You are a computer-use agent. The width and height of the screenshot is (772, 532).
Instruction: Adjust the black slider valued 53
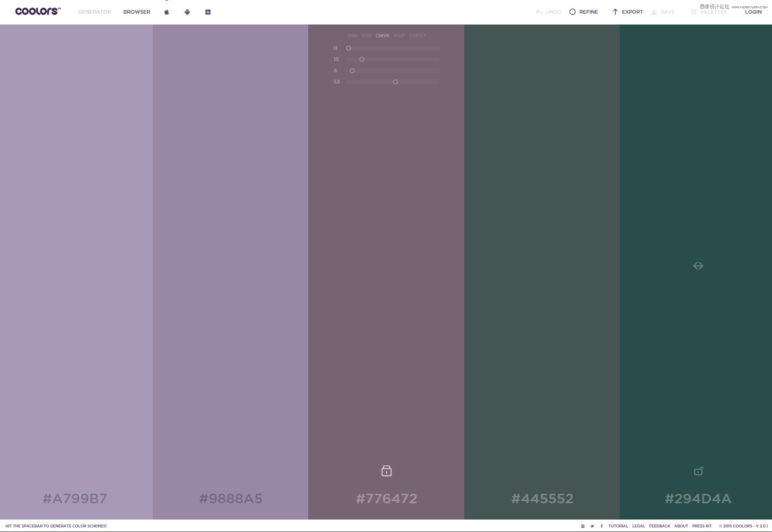click(x=393, y=82)
